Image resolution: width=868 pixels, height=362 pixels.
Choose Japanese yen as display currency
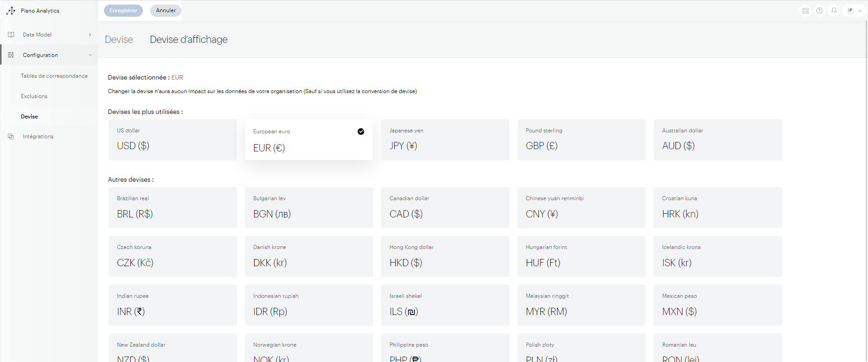coord(445,140)
